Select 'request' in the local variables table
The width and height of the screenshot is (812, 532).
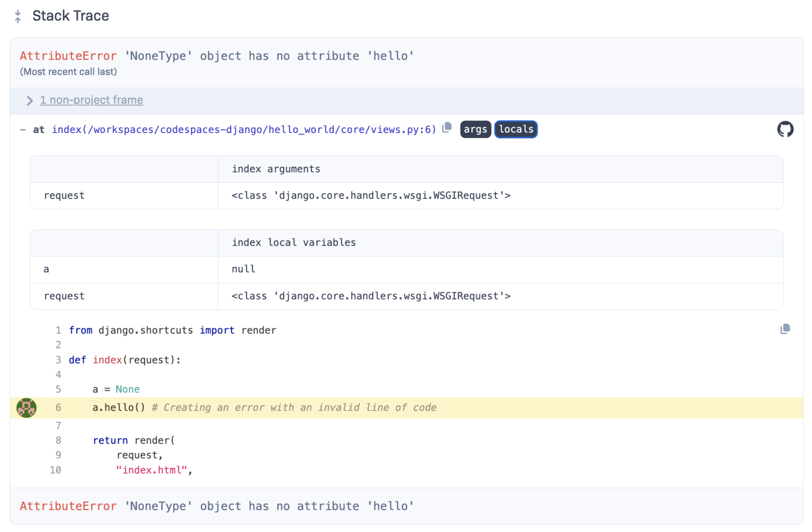pyautogui.click(x=64, y=296)
